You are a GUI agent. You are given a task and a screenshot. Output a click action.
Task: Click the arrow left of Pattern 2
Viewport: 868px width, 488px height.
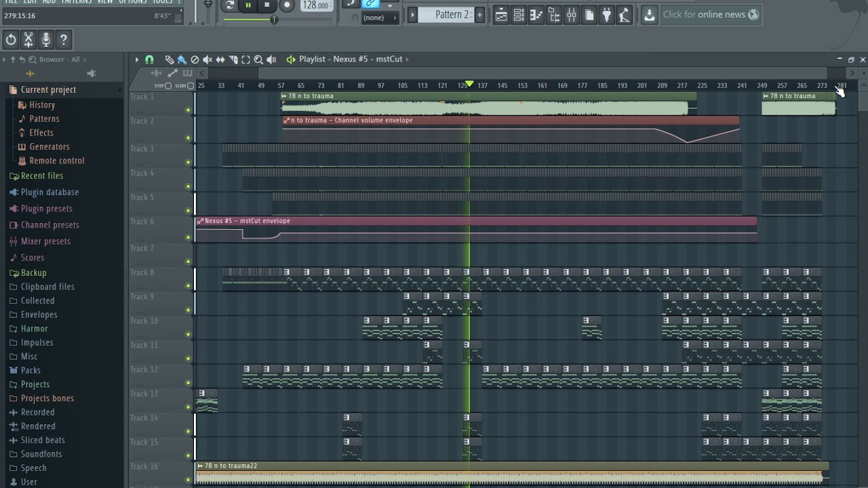[x=412, y=14]
